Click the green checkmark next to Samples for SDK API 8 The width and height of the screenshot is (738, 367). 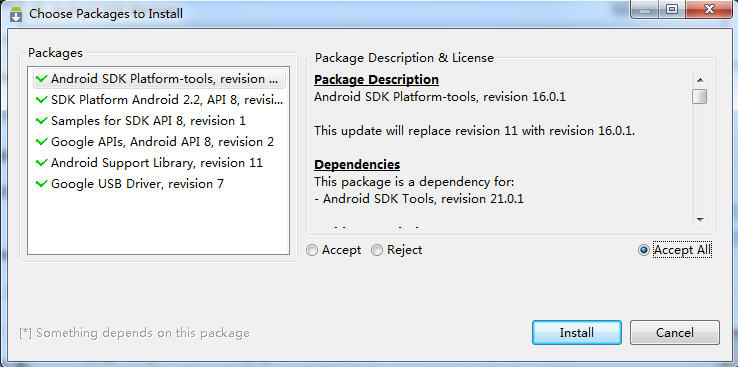[x=41, y=121]
